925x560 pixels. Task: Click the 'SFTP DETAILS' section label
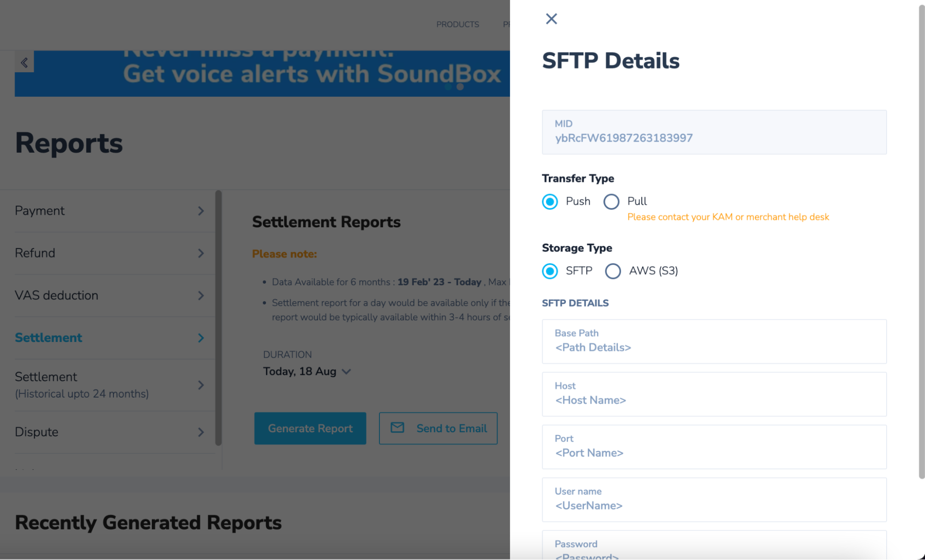tap(575, 303)
